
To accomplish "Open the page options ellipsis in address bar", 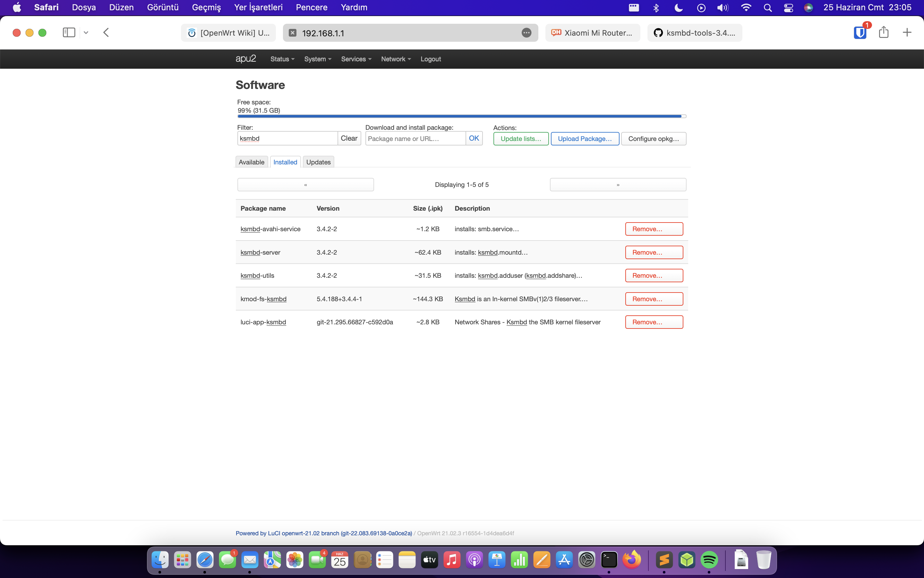I will pyautogui.click(x=526, y=33).
